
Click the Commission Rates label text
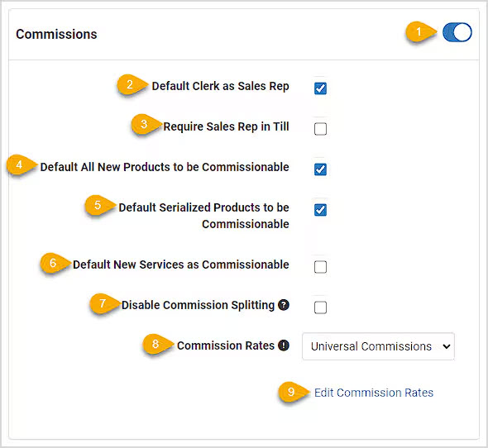226,346
